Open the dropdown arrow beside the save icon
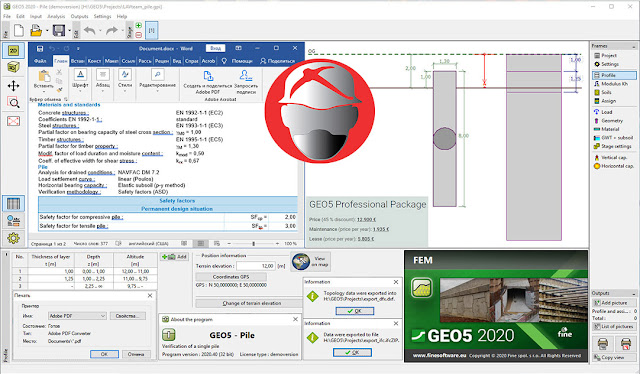Viewport: 640px width, 374px height. tap(69, 31)
